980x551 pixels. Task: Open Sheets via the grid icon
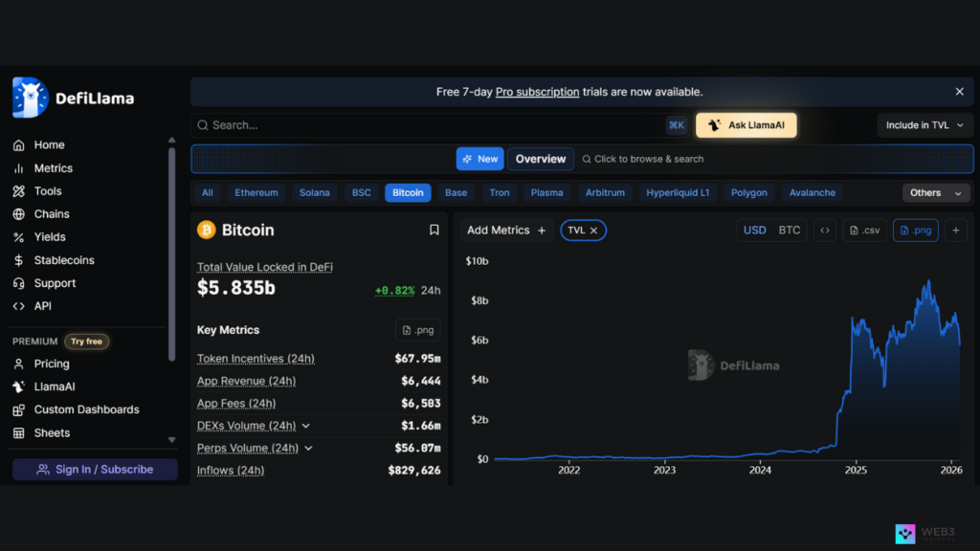click(21, 432)
